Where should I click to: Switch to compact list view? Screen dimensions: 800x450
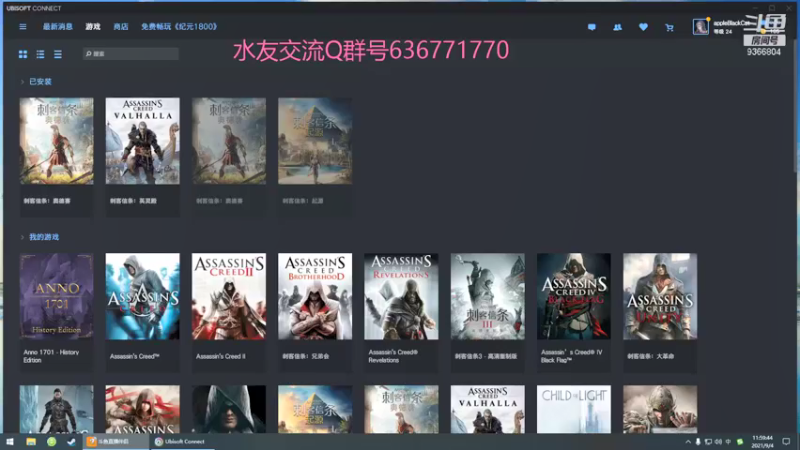pos(58,54)
